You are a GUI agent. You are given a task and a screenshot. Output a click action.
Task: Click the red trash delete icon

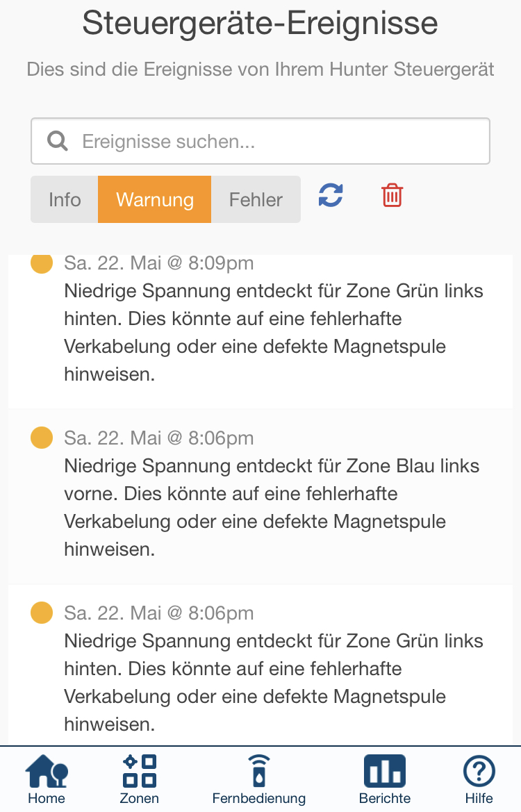click(392, 196)
